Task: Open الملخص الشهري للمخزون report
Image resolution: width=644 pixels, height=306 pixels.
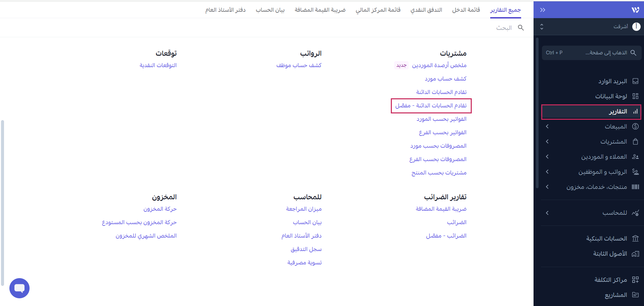Action: click(x=146, y=236)
